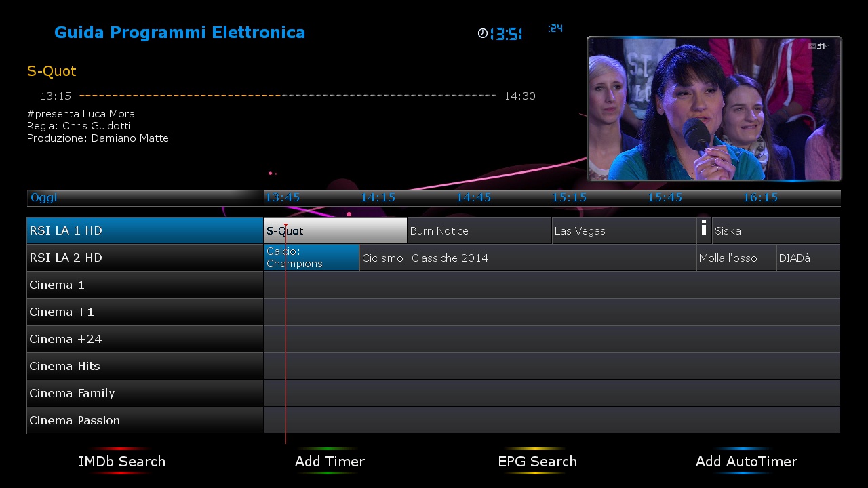Click the live TV preview thumbnail

tap(714, 108)
